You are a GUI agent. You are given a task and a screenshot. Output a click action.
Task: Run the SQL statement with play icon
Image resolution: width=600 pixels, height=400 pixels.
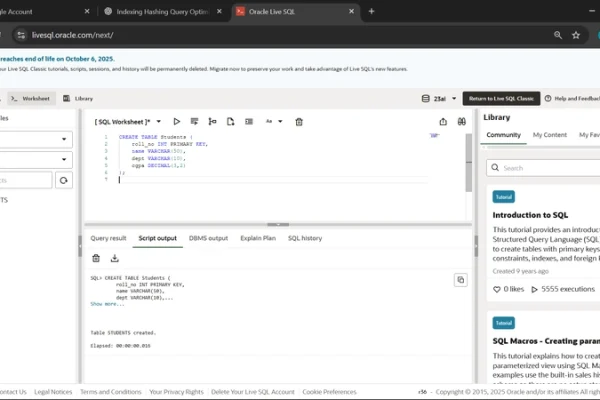point(177,121)
